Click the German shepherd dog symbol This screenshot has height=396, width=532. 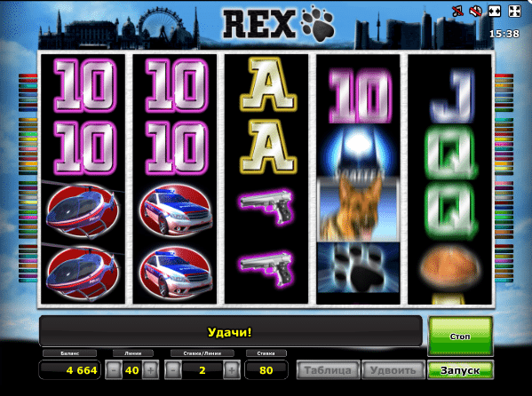tap(358, 209)
